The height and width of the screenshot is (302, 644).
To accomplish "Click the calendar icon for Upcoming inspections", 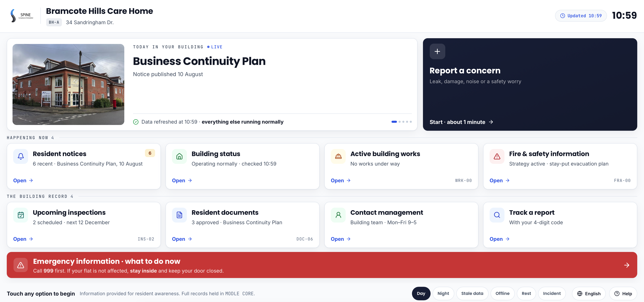I will [21, 215].
